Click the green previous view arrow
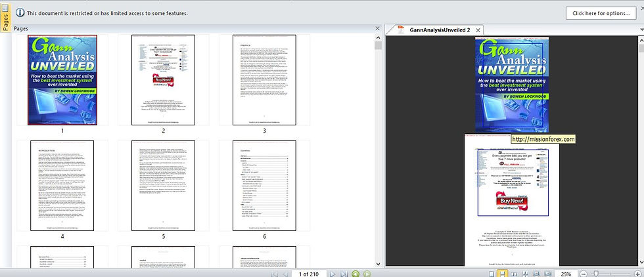This screenshot has height=277, width=644. (356, 274)
